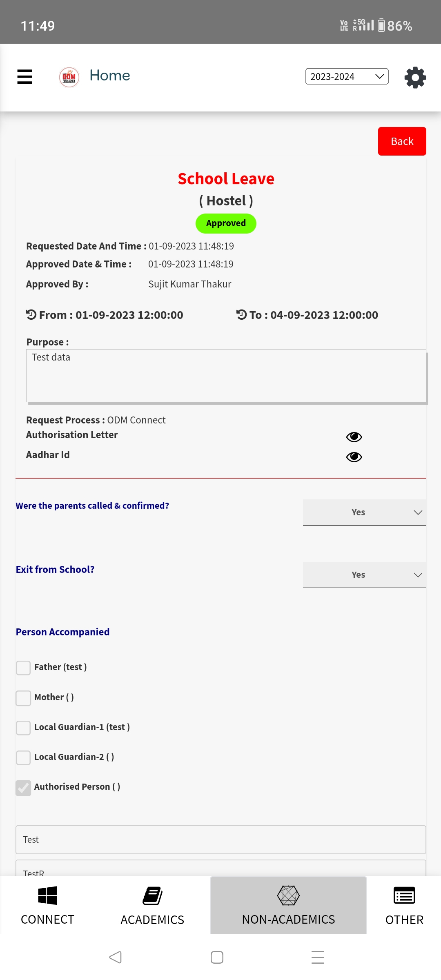Screen dimensions: 441x980
Task: Expand the Exit from School dropdown
Action: pos(364,575)
